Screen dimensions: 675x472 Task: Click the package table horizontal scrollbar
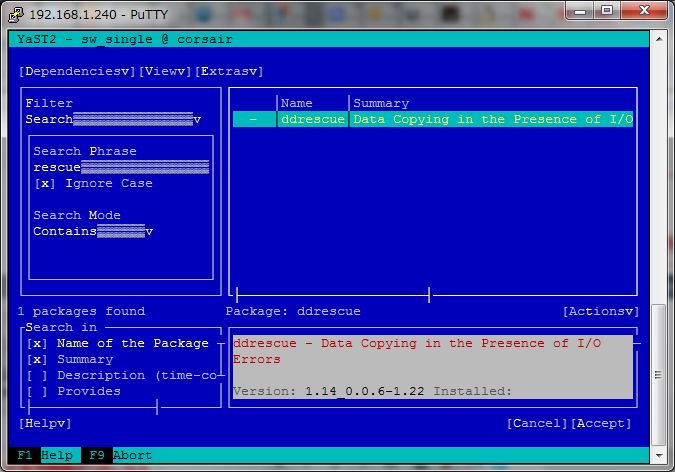333,295
